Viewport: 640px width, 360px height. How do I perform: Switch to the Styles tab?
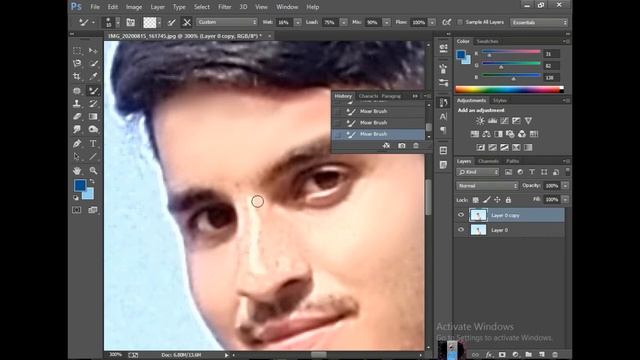tap(500, 100)
